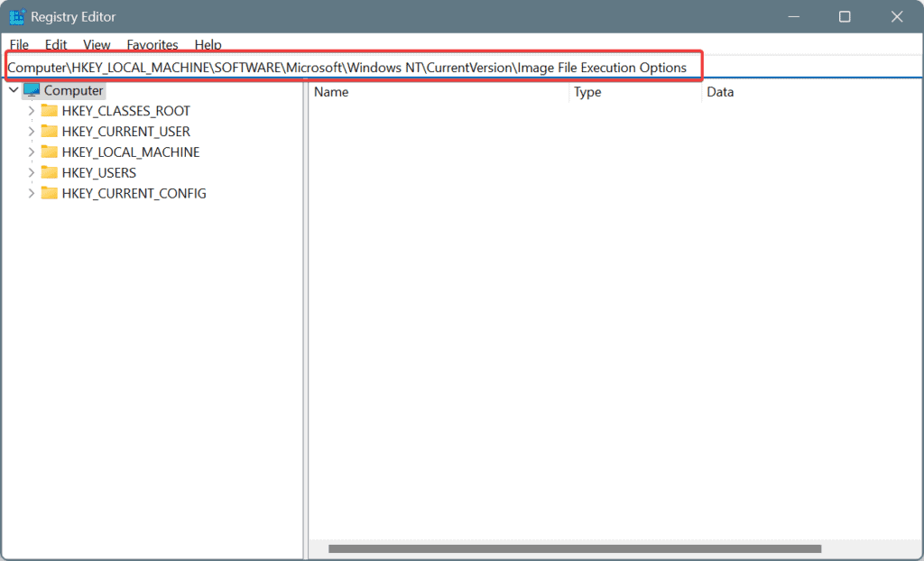Click the Computer monitor icon in the tree
This screenshot has height=561, width=924.
32,90
